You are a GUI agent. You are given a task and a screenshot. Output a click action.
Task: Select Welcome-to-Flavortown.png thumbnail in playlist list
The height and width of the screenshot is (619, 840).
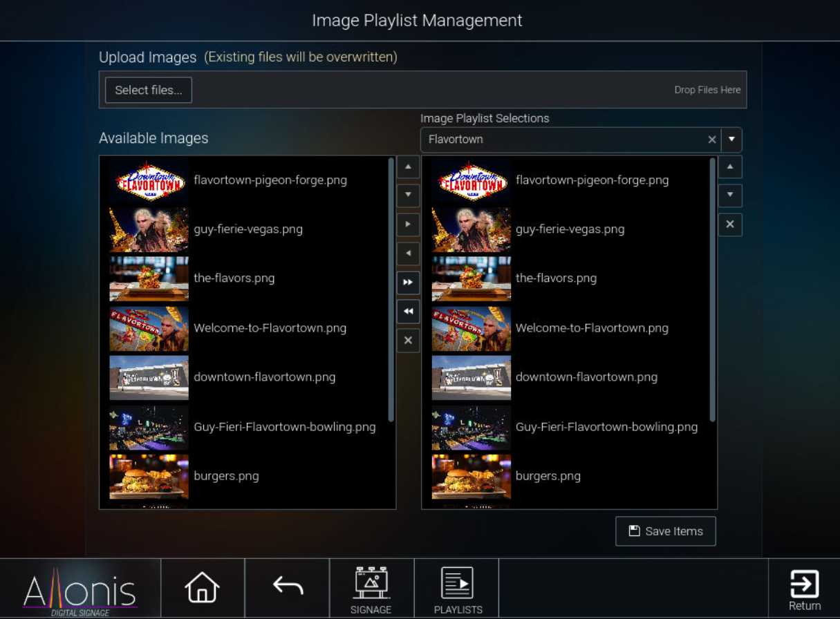click(x=472, y=328)
